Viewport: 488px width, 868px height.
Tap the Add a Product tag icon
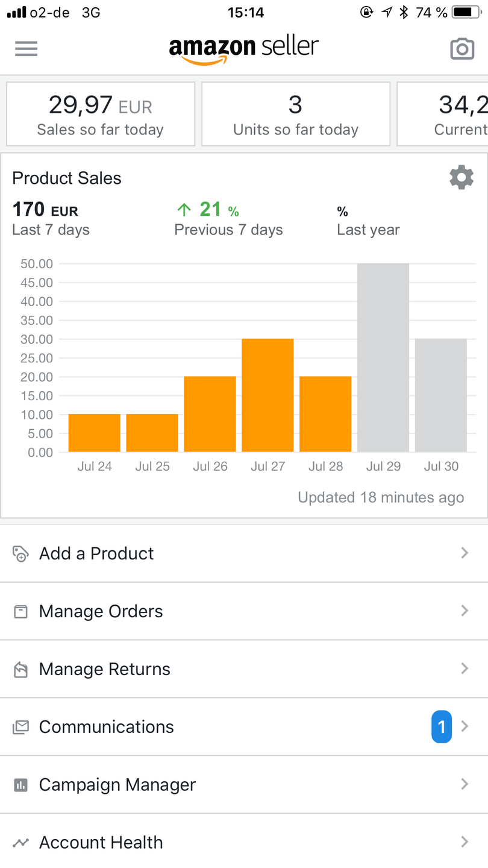point(20,553)
